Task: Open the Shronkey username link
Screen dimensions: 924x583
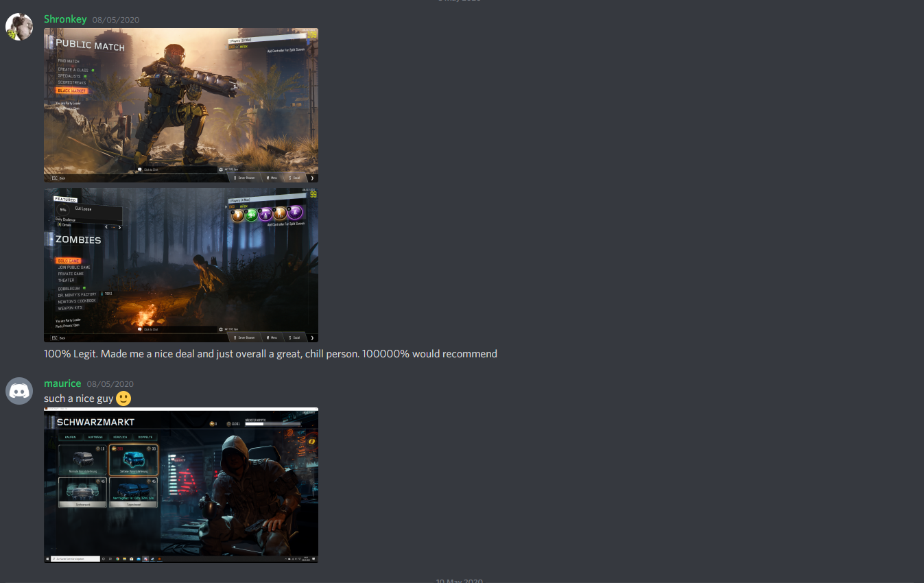Action: pyautogui.click(x=65, y=19)
